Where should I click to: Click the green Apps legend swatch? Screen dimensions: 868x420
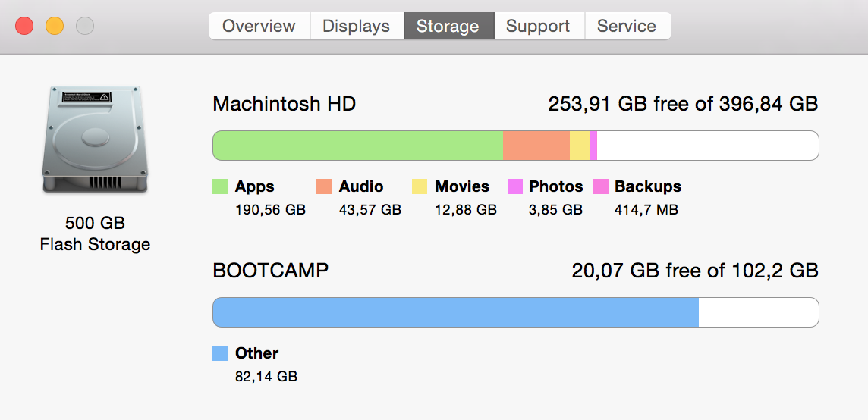pos(220,186)
